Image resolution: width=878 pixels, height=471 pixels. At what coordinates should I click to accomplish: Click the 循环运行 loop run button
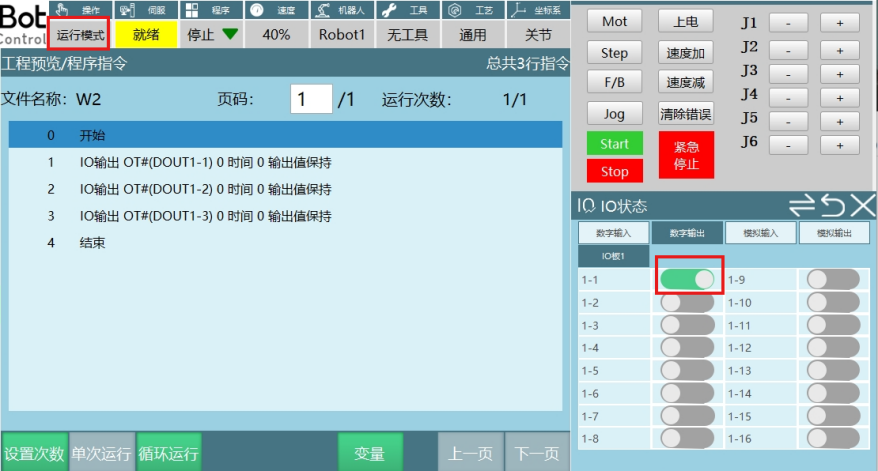tap(169, 453)
